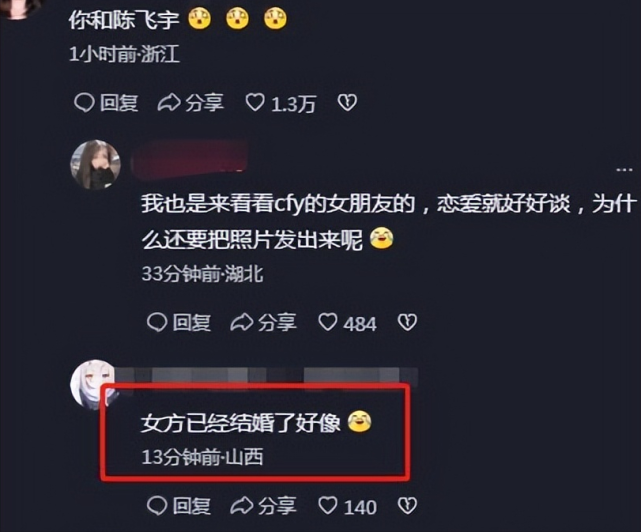Image resolution: width=641 pixels, height=532 pixels.
Task: Reply to the 山西 comment
Action: [x=179, y=506]
